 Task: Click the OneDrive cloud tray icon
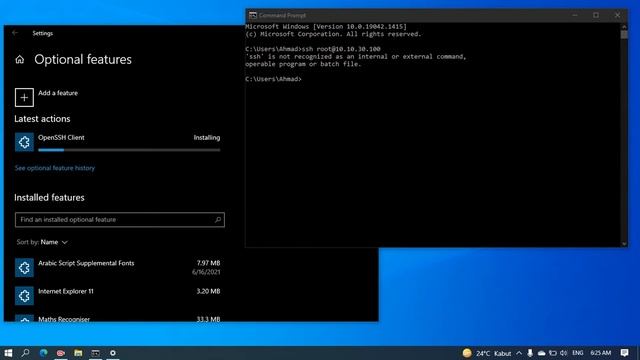[541, 353]
